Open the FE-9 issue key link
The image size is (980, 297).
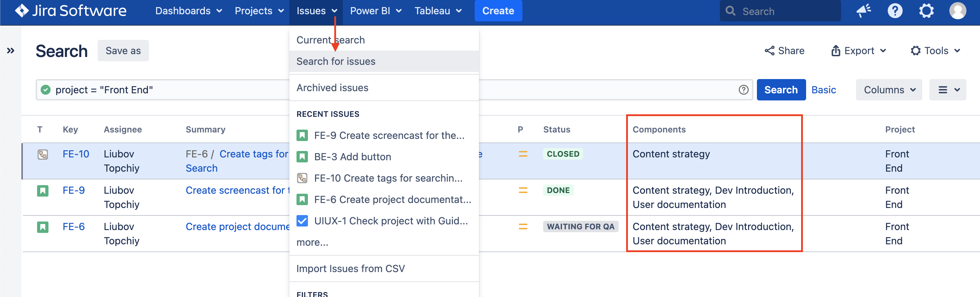tap(74, 190)
